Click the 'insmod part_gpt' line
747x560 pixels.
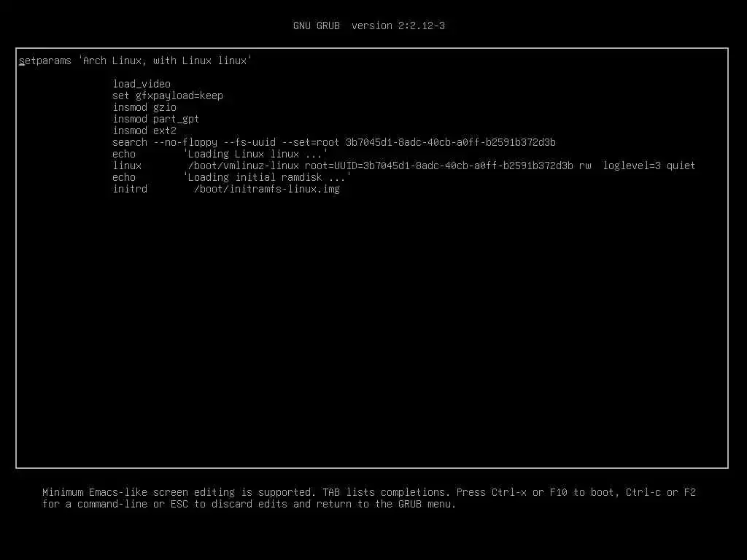click(x=156, y=119)
